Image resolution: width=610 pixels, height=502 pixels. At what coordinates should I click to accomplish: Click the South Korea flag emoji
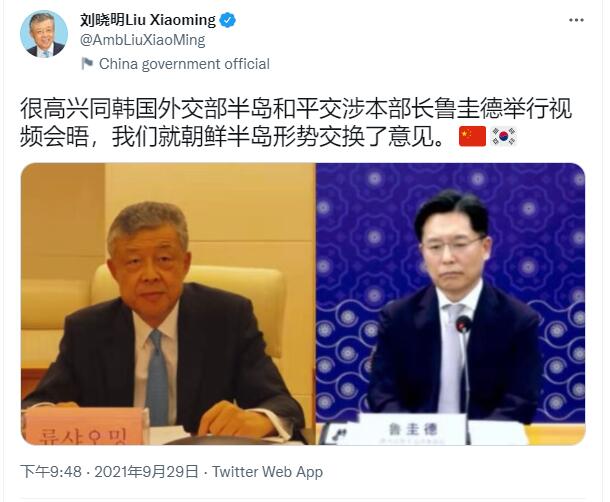point(504,136)
